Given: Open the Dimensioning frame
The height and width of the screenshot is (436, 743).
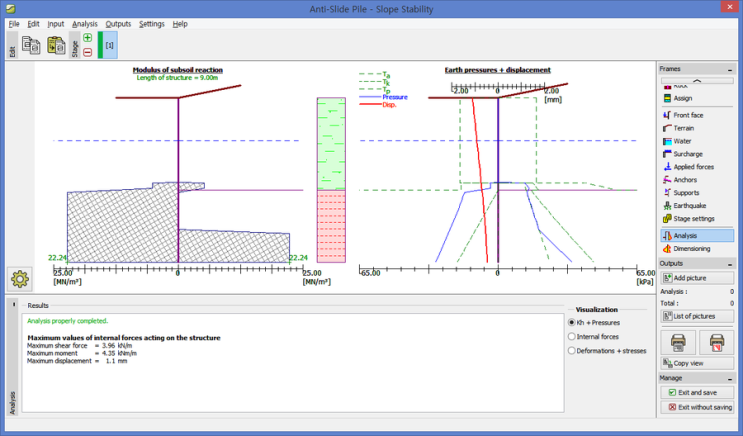Looking at the screenshot, I should pyautogui.click(x=694, y=248).
